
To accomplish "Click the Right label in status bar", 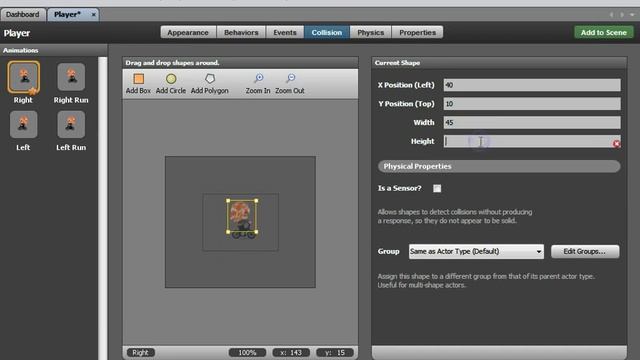I will pos(140,353).
